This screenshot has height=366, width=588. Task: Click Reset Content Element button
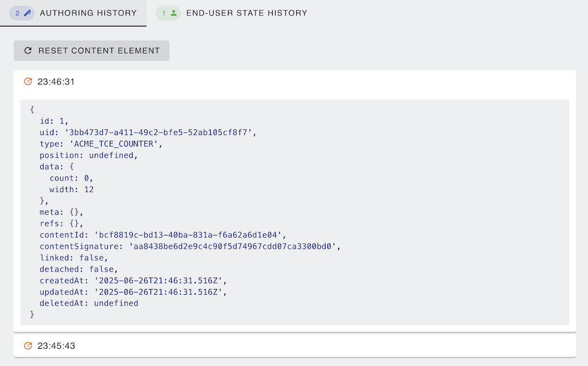tap(91, 51)
